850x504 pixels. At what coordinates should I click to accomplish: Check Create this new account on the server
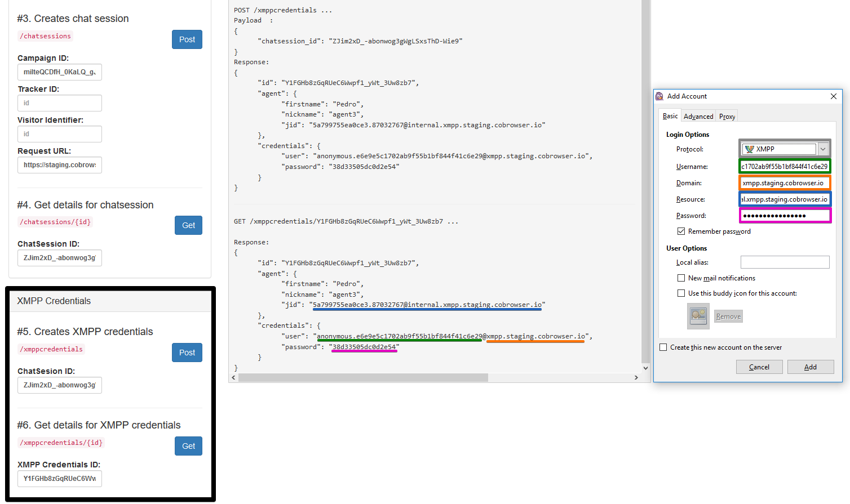663,347
